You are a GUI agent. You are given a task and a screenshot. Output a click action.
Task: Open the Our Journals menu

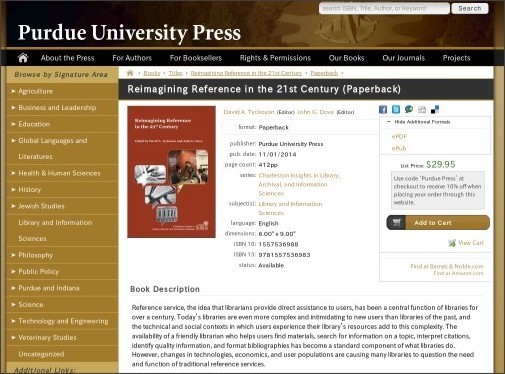click(403, 58)
